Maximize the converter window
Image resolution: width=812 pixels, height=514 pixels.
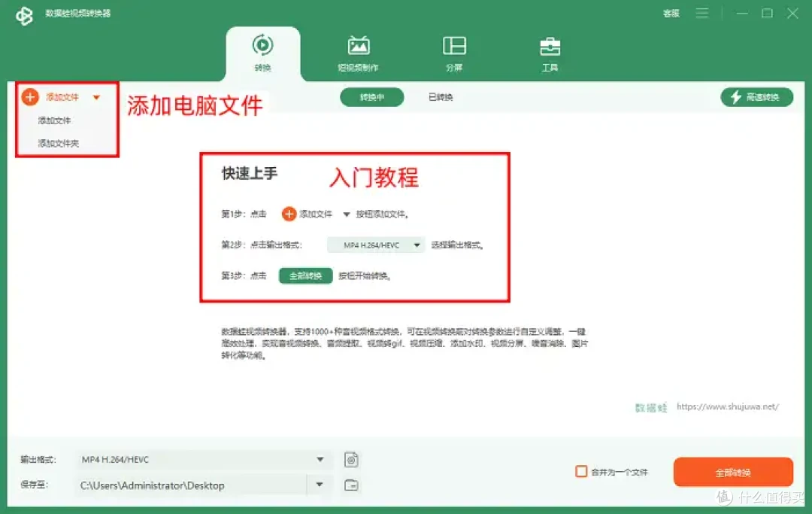pyautogui.click(x=767, y=14)
